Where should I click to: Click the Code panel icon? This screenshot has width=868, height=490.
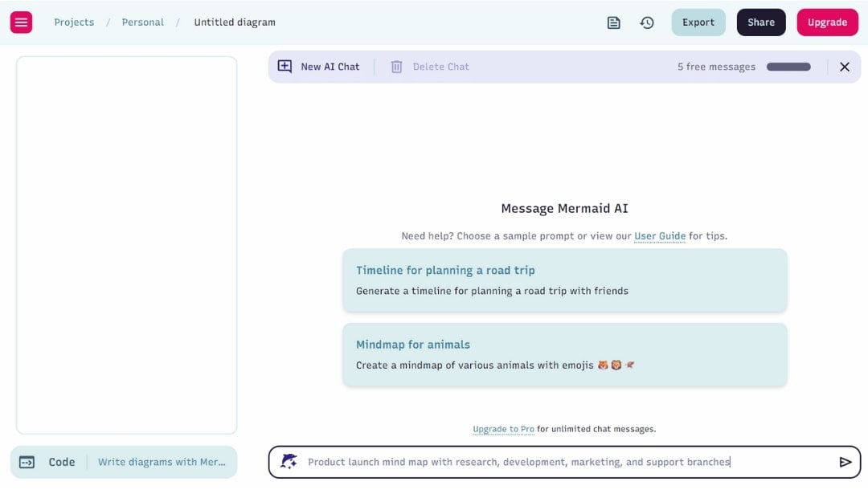27,462
